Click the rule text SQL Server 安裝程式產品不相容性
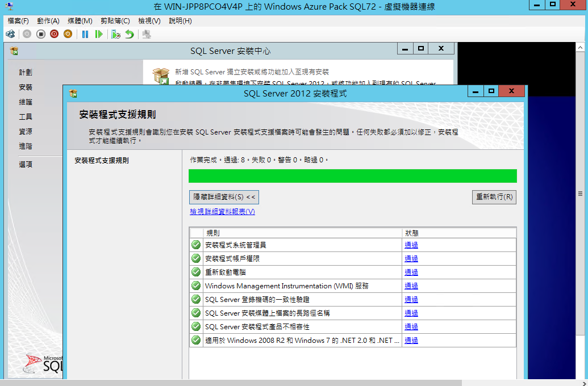Viewport: 588px width, 386px height. (257, 327)
